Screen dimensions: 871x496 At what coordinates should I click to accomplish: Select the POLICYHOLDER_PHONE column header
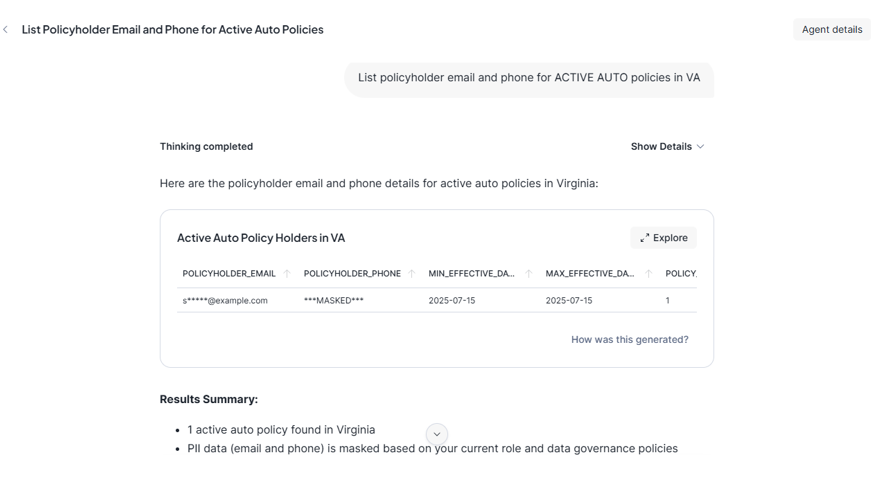tap(352, 274)
